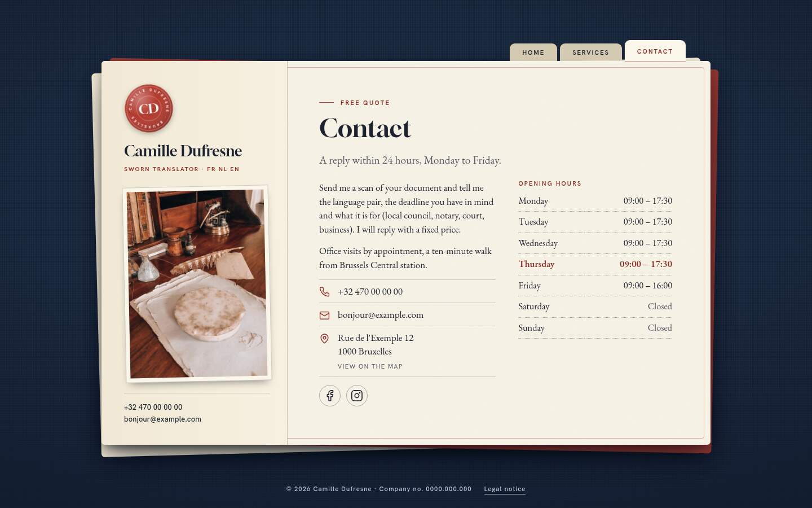
Task: Open the View on the Map link
Action: tap(370, 366)
